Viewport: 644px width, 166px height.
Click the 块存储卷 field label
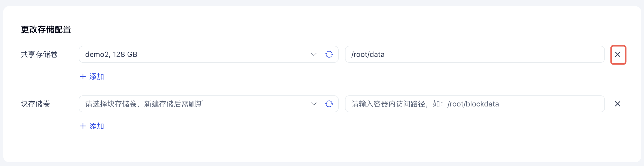(35, 104)
